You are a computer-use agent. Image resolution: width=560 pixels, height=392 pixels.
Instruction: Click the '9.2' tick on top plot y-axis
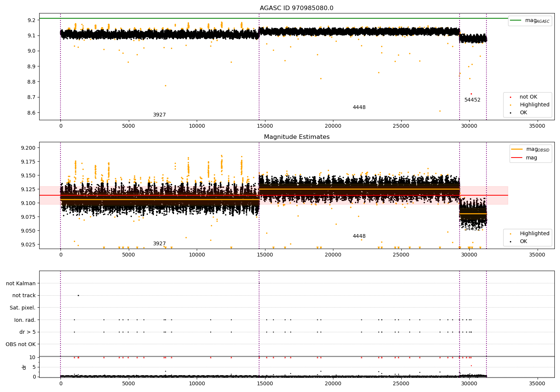click(32, 20)
